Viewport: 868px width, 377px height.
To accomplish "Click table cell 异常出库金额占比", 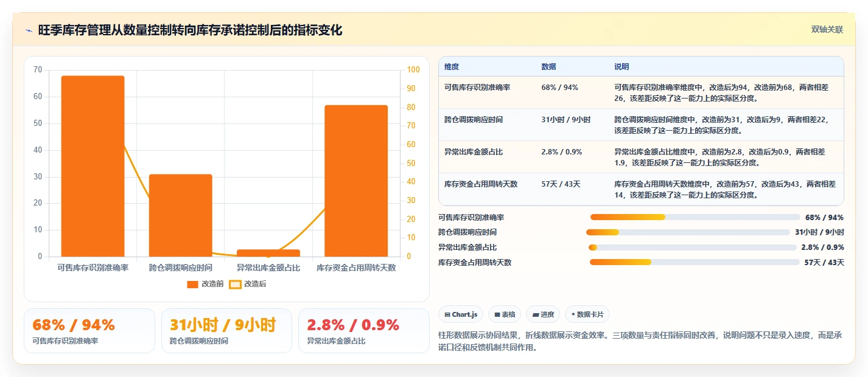I will click(474, 152).
